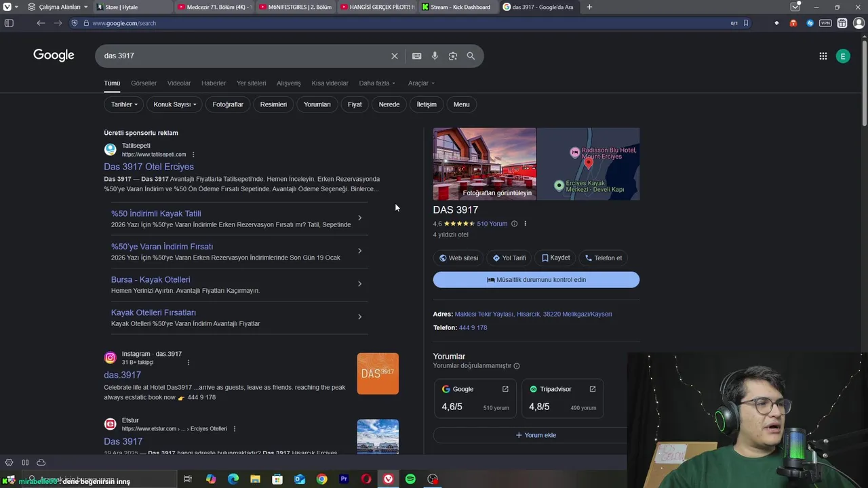Show info about the 510 Yorum rating
The height and width of the screenshot is (488, 868).
tap(514, 224)
